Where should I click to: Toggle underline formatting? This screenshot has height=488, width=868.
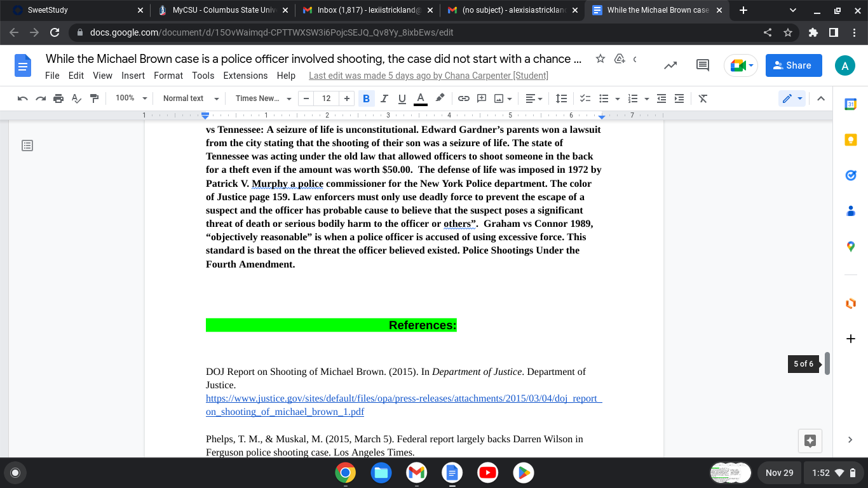402,98
